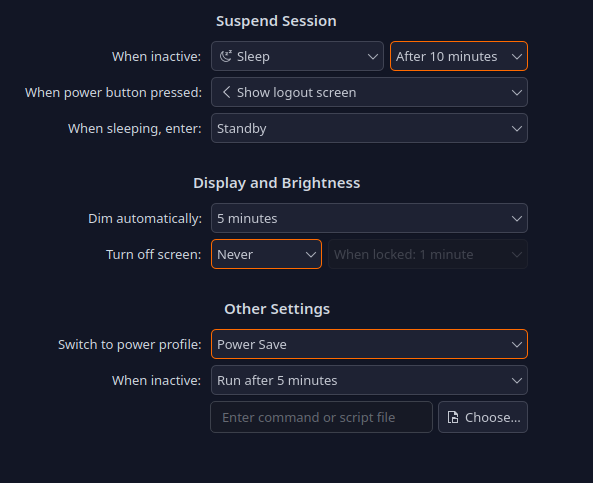Click chevron of Run after 5 minutes
The height and width of the screenshot is (483, 593).
point(517,380)
